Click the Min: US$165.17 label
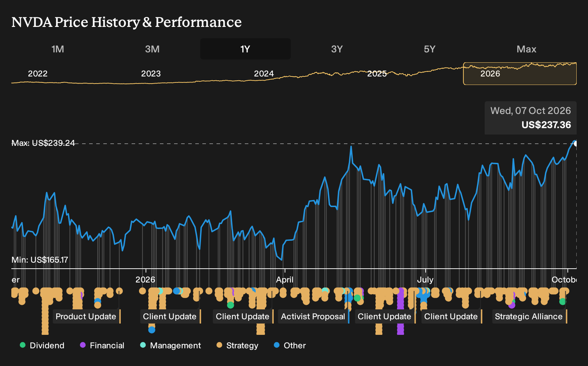This screenshot has height=366, width=588. click(40, 260)
